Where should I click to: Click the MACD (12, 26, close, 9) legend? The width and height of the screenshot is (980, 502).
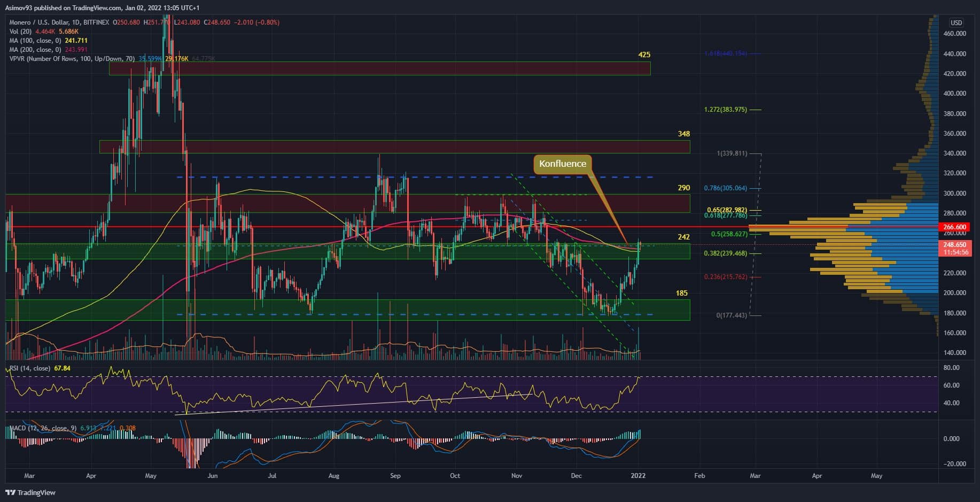[43, 428]
